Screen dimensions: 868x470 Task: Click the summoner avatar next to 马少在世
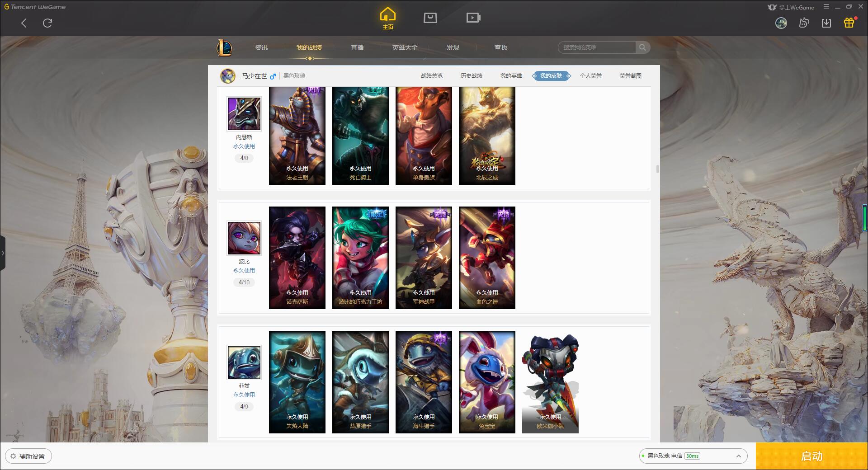point(228,76)
